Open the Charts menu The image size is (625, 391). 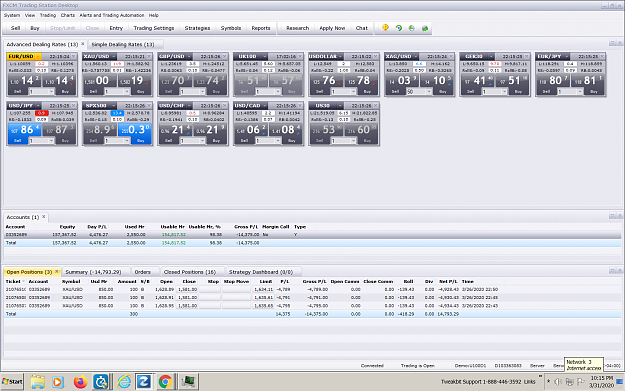pos(68,15)
